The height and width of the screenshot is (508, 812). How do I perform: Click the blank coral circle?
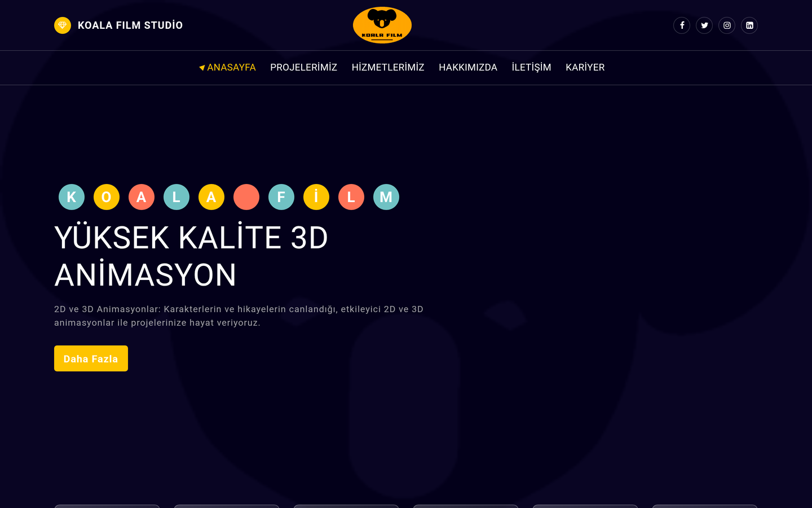pos(246,197)
